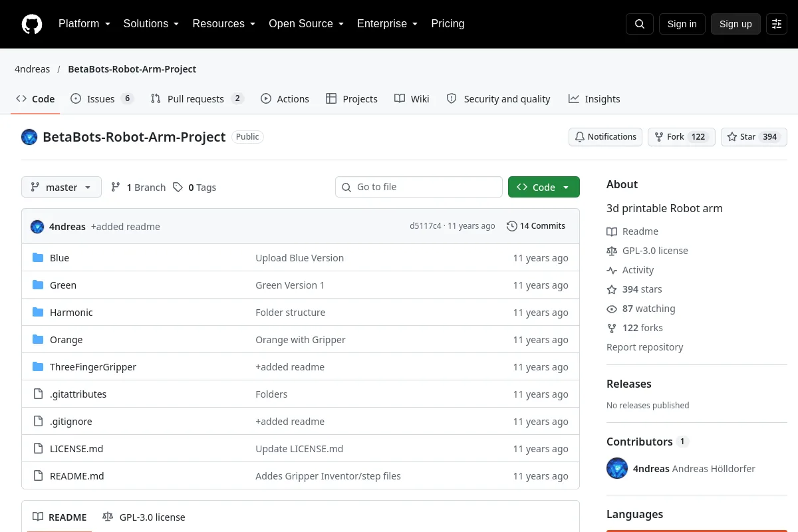The image size is (798, 532).
Task: Focus the Go to file search field
Action: (x=419, y=187)
